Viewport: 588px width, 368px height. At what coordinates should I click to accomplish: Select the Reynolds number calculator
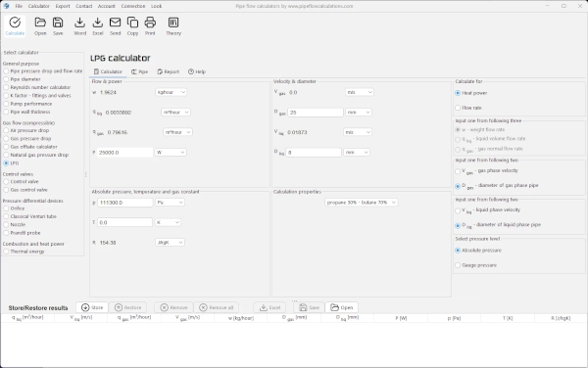click(37, 87)
